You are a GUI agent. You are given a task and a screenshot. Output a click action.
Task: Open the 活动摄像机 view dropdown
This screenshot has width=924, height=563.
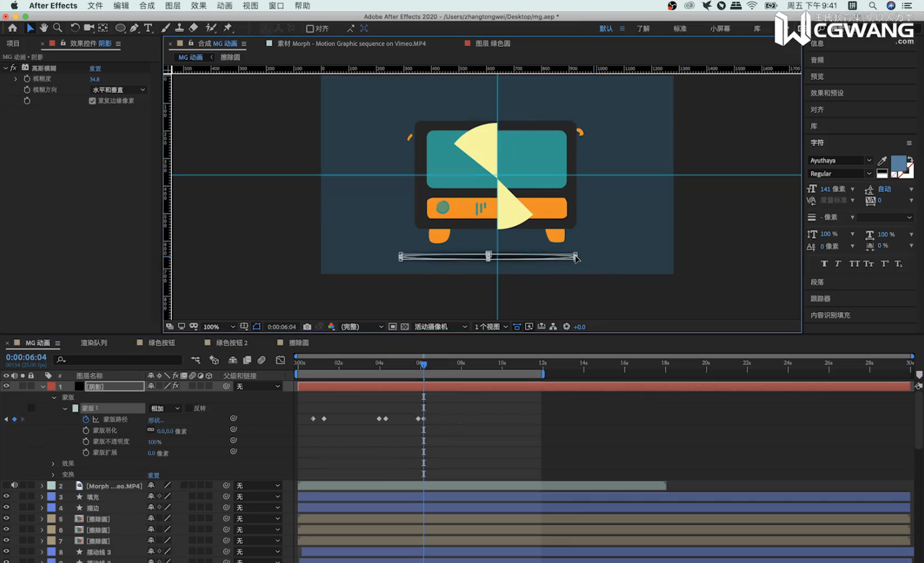(x=441, y=327)
